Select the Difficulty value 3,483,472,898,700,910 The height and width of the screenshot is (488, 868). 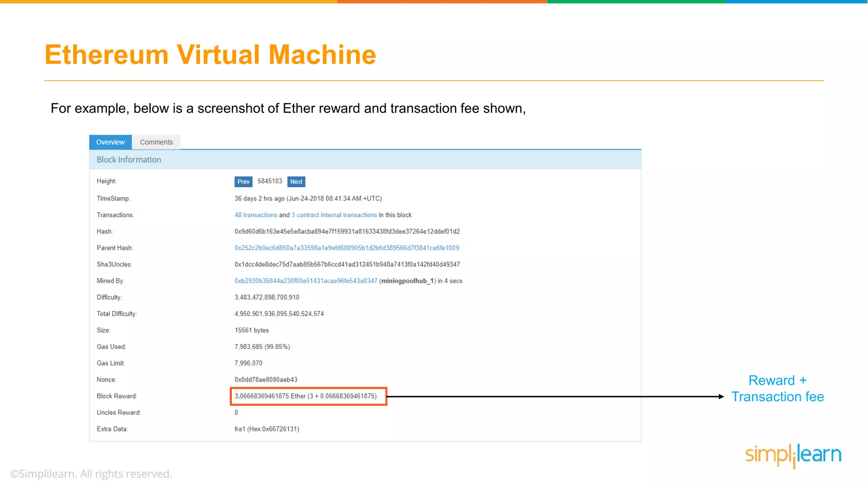[x=267, y=297]
